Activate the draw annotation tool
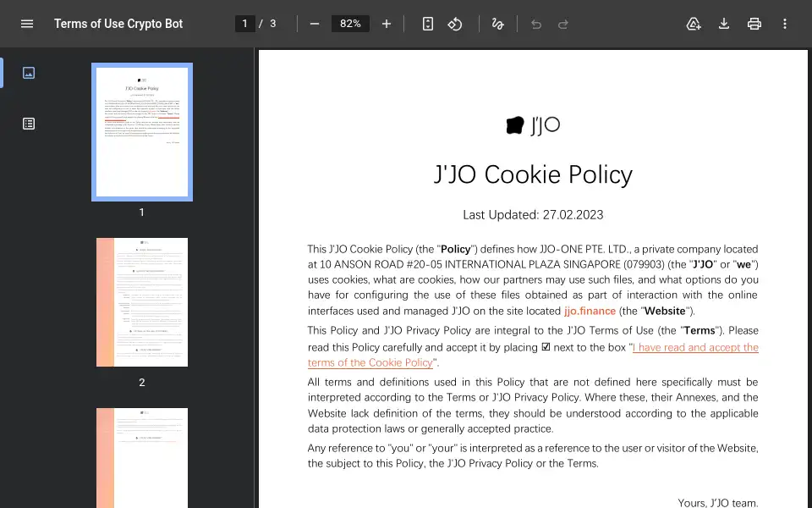Screen dimensions: 812x508 point(497,24)
